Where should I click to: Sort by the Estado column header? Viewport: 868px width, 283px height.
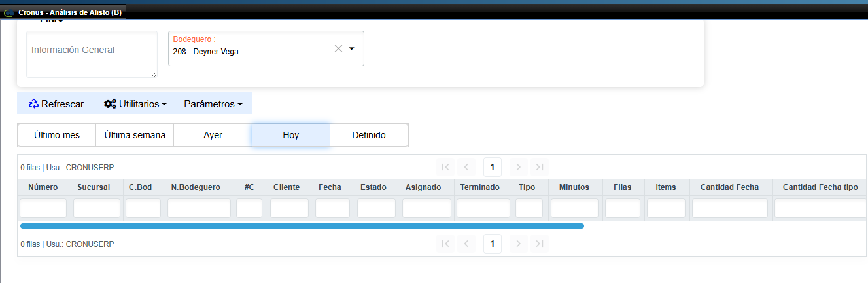click(376, 187)
